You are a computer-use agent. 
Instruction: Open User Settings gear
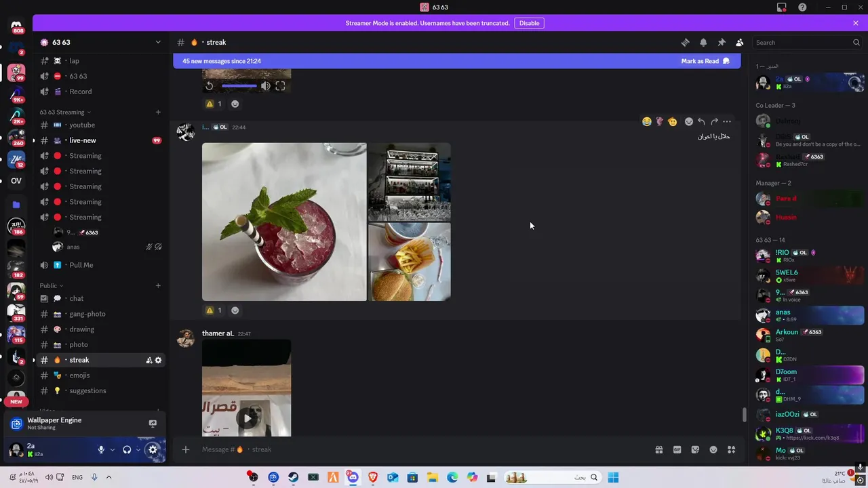coord(153,449)
